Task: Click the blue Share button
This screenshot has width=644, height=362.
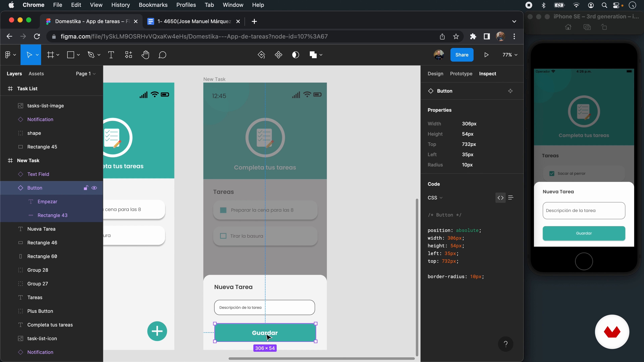Action: 462,55
